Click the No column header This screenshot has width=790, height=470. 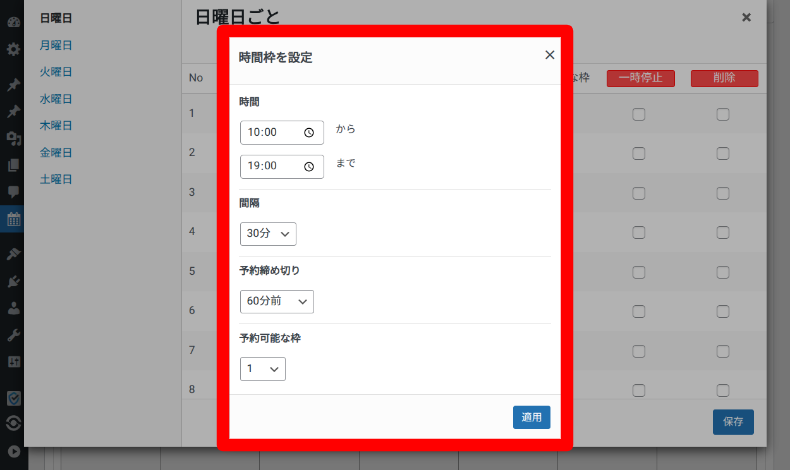[195, 78]
